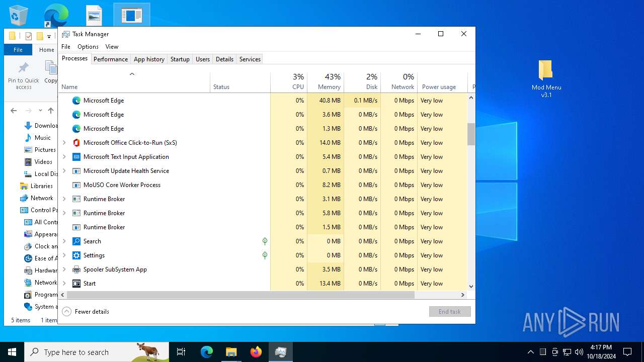The height and width of the screenshot is (362, 644).
Task: Click the MoUSO Core Worker Process icon
Action: [x=76, y=185]
